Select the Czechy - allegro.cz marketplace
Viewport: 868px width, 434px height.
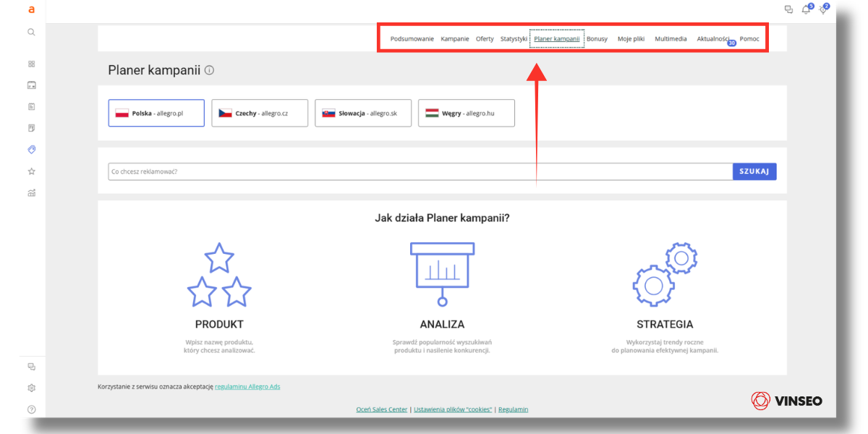(260, 113)
